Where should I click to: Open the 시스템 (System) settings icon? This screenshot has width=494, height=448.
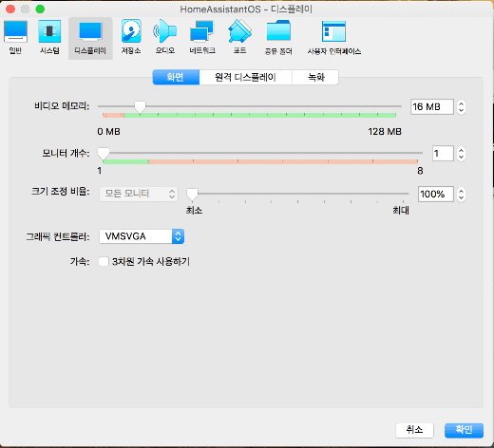point(49,37)
